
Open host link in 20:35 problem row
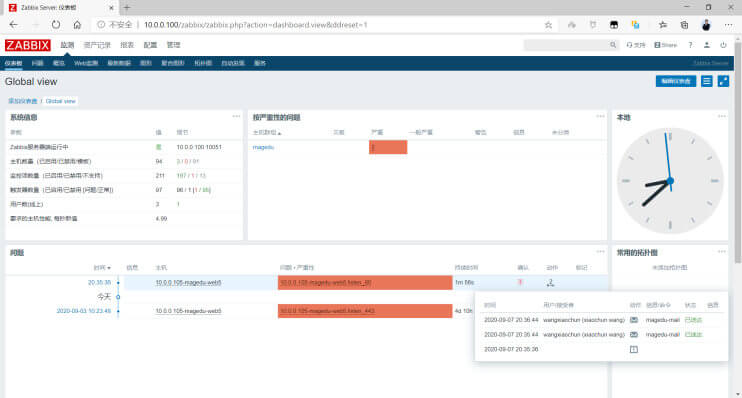[188, 283]
